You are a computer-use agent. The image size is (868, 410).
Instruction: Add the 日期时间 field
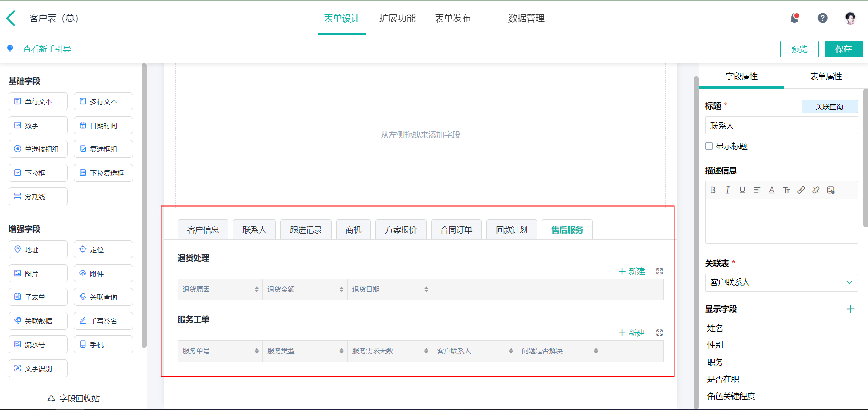[103, 125]
